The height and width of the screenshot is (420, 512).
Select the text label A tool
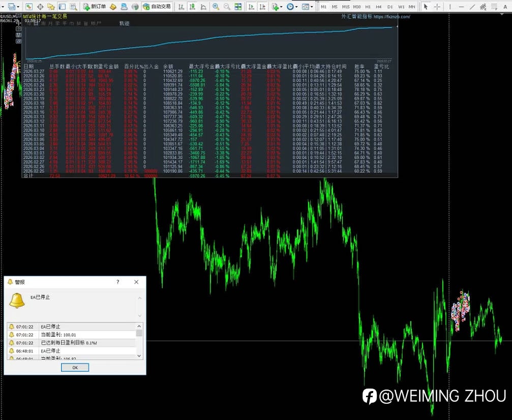(505, 7)
